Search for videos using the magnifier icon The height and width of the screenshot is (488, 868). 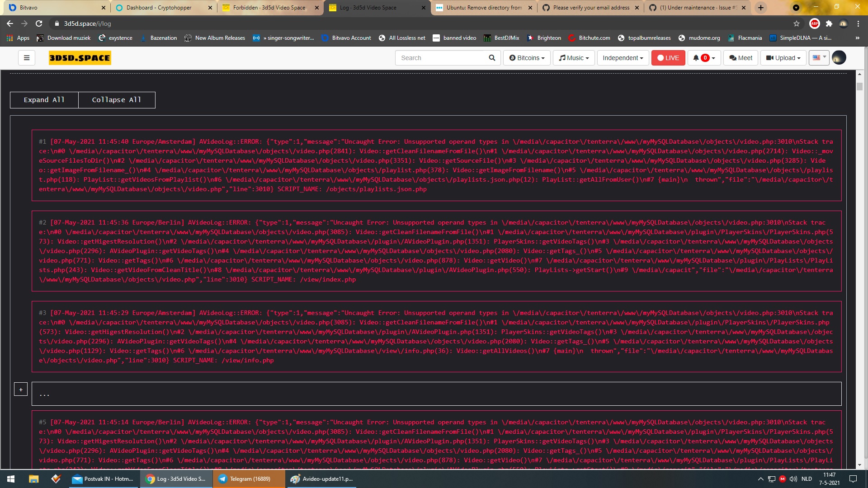492,58
